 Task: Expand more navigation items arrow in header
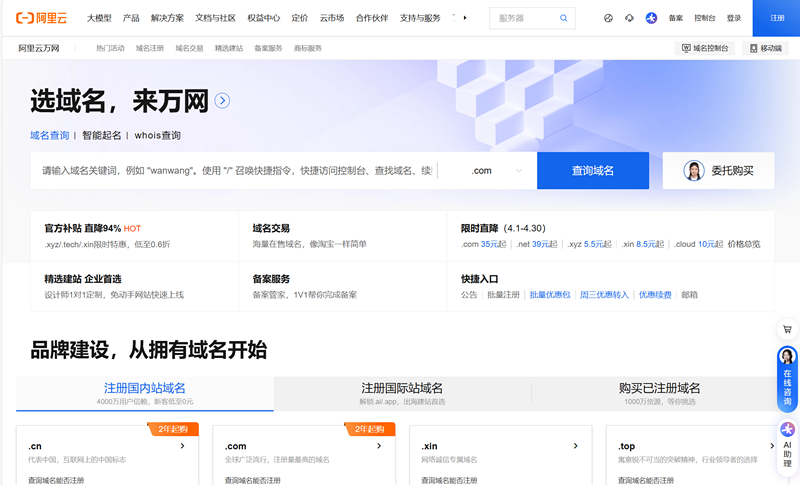[x=465, y=18]
